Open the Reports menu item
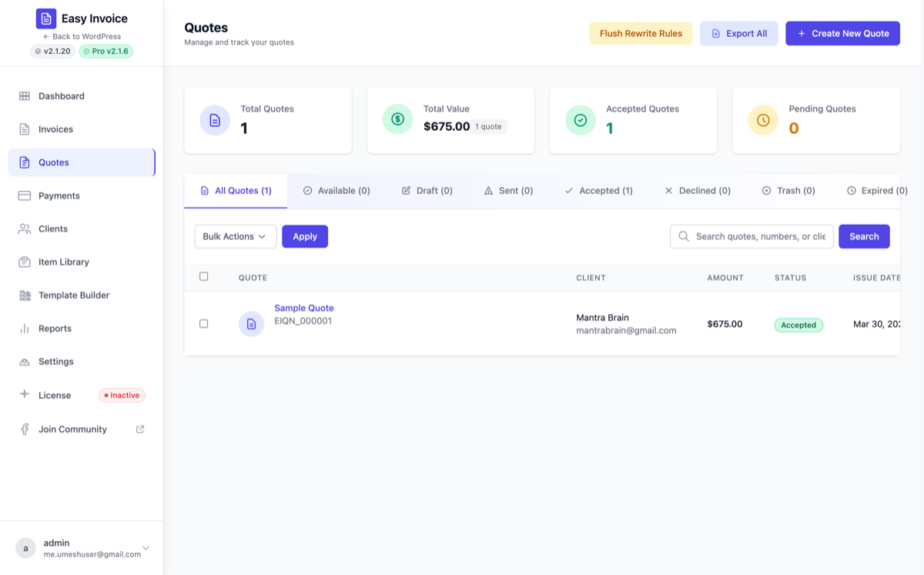The height and width of the screenshot is (575, 924). [82, 328]
